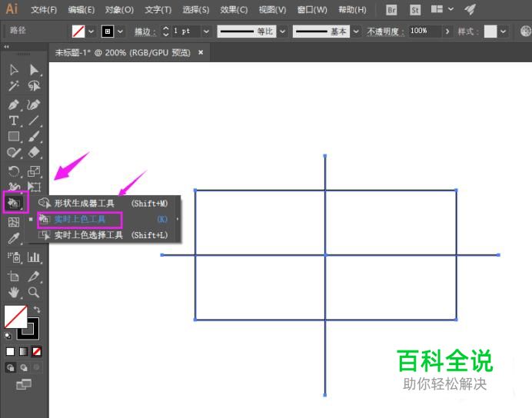Click the opacity 100% input field
The width and height of the screenshot is (532, 418).
coord(425,32)
